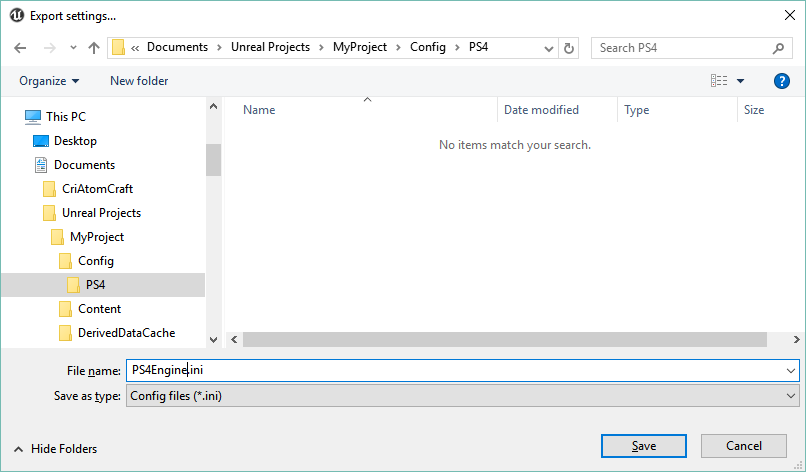This screenshot has width=806, height=472.
Task: Click Unreal Projects in the address path
Action: (270, 47)
